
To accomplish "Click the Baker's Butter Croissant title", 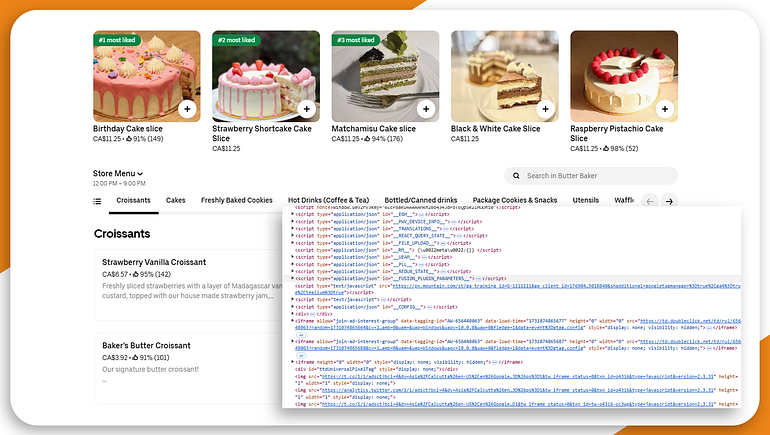I will (146, 346).
